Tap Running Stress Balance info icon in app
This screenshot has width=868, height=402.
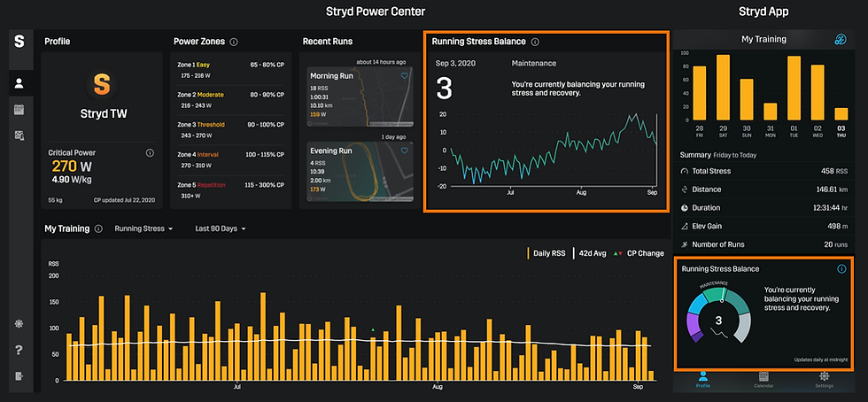841,269
